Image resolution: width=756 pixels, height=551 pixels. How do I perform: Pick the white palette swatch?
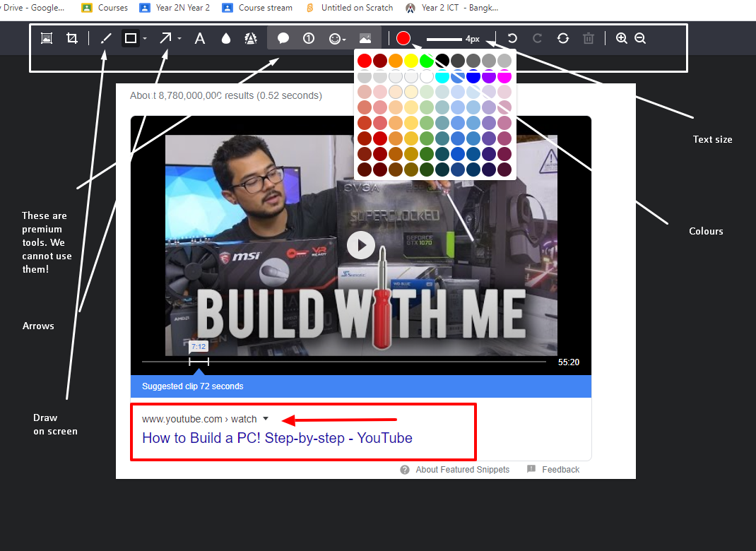click(427, 76)
